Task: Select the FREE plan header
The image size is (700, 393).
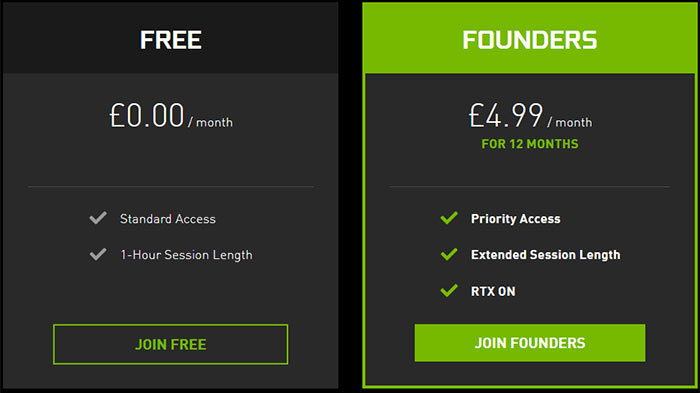Action: [x=171, y=38]
